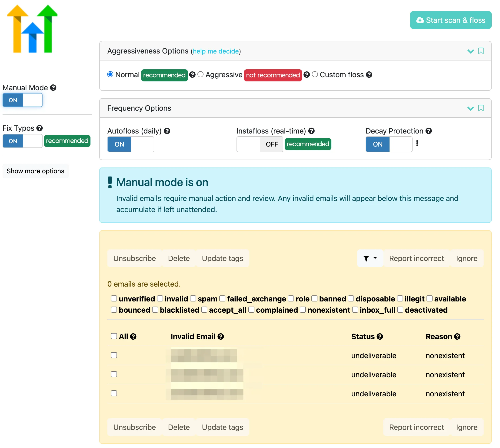Toggle the Fix Typos switch
The width and height of the screenshot is (500, 448).
click(23, 141)
